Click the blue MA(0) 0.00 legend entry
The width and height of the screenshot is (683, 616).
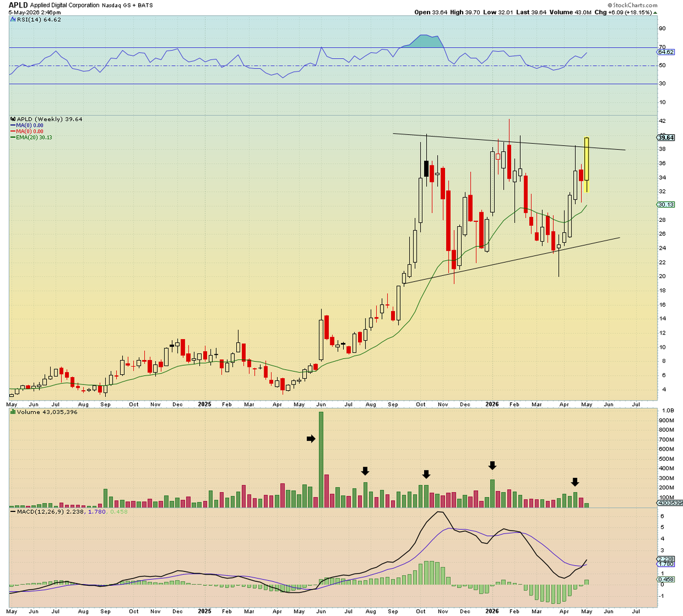pyautogui.click(x=27, y=125)
